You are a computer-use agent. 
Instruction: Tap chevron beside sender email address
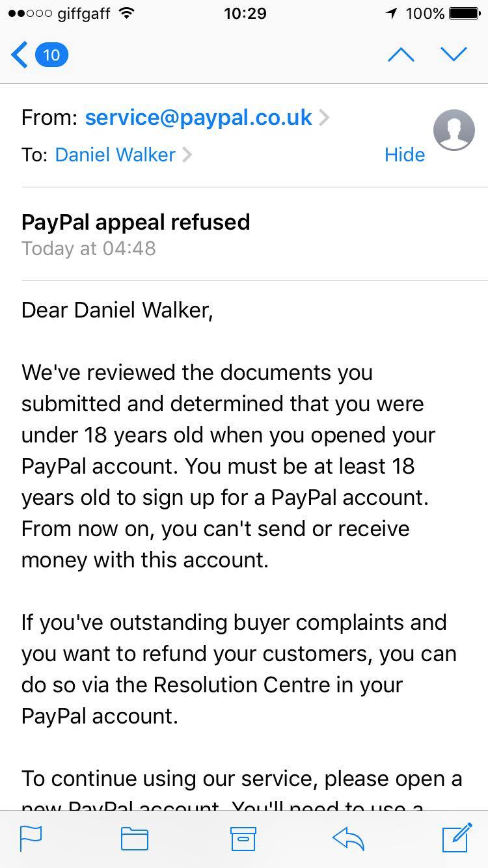point(324,118)
